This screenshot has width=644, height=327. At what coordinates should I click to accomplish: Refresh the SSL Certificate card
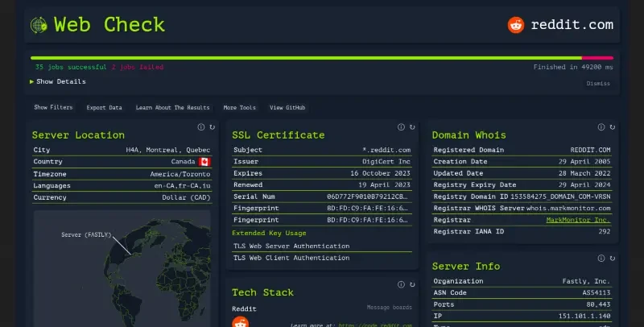click(x=412, y=127)
